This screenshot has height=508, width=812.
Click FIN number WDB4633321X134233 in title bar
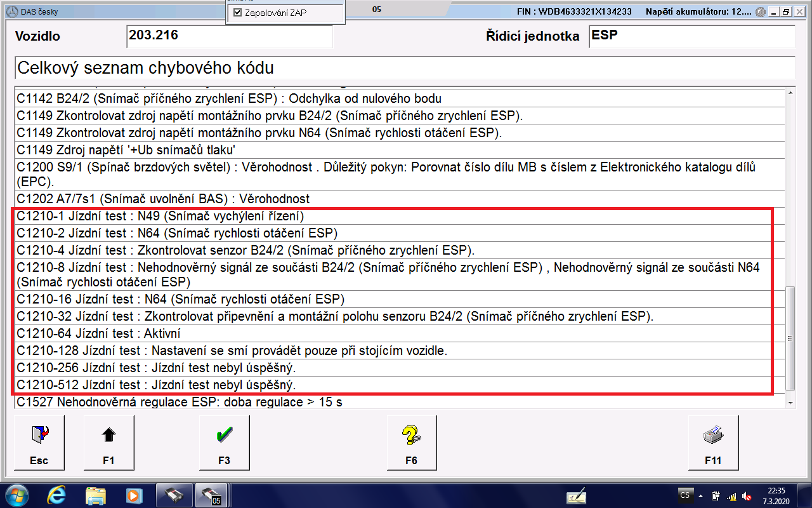click(574, 11)
